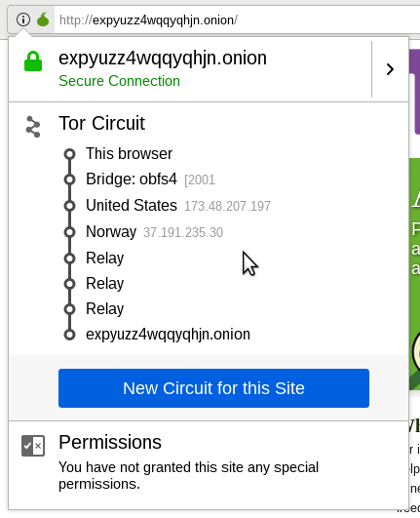Click the URL address bar field
The height and width of the screenshot is (518, 420).
pyautogui.click(x=231, y=20)
